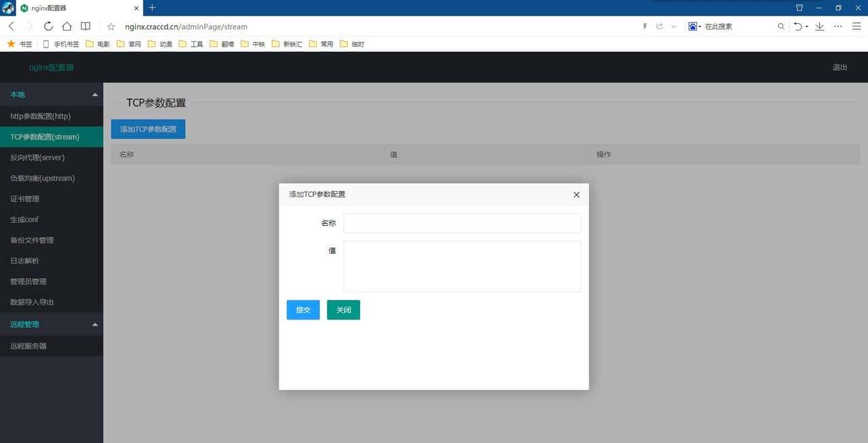Screen dimensions: 868x443
Task: Open the 电影 bookmarks folder
Action: 99,43
